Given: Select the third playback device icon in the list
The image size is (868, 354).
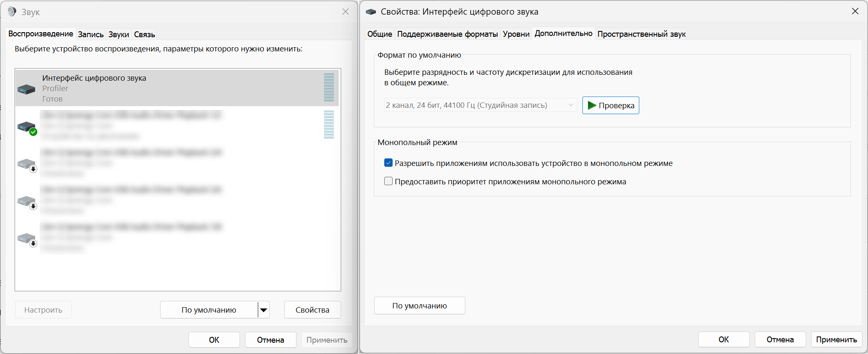Looking at the screenshot, I should pos(27,164).
